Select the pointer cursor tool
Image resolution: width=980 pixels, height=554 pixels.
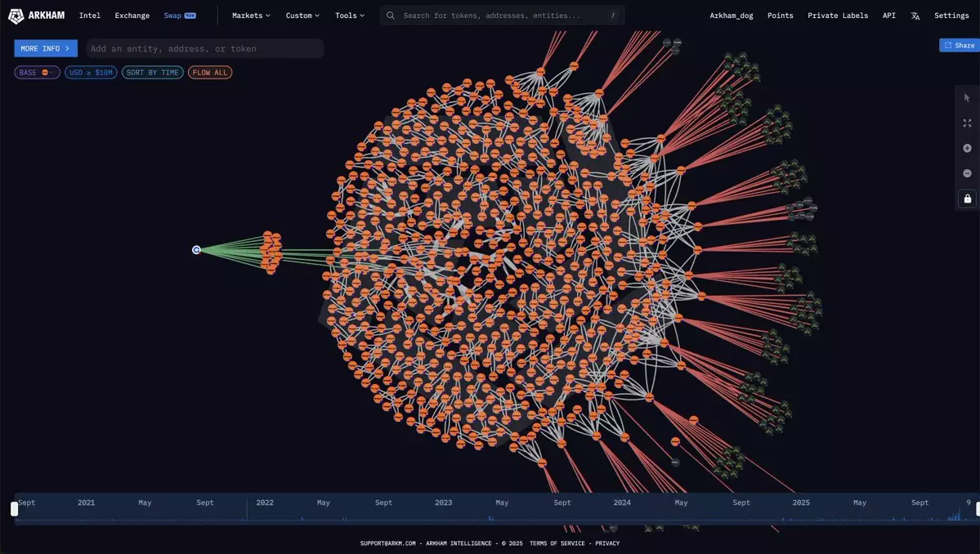967,98
